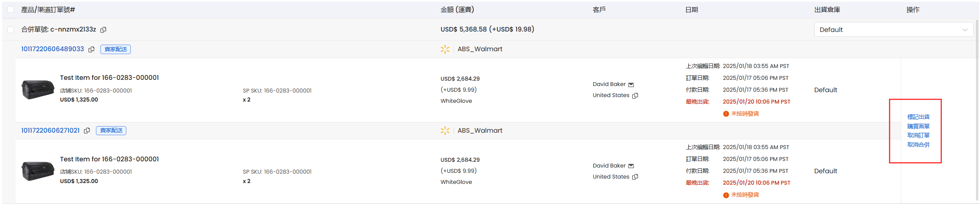Copy first order's United States address
Image resolution: width=980 pixels, height=206 pixels.
coord(635,95)
